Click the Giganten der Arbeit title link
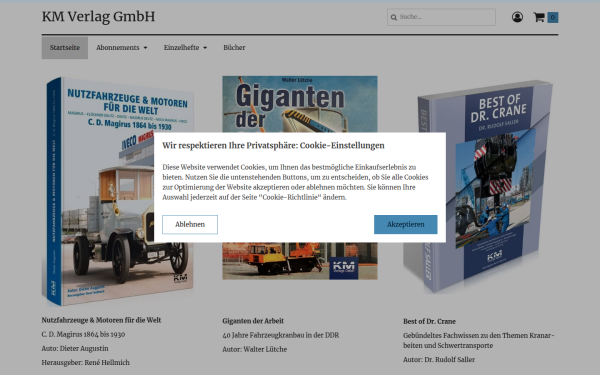 point(253,321)
